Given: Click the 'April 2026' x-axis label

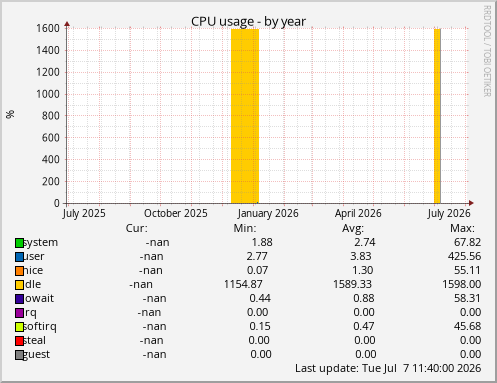Looking at the screenshot, I should 358,214.
